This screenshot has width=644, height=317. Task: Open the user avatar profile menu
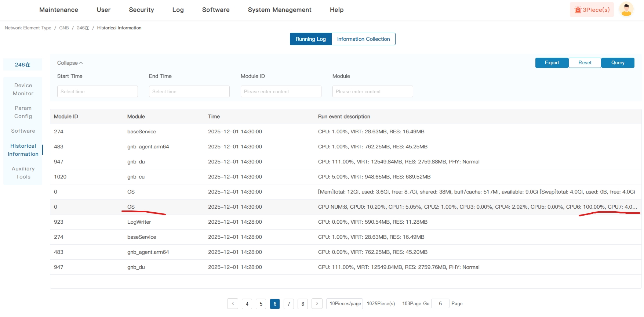tap(626, 10)
